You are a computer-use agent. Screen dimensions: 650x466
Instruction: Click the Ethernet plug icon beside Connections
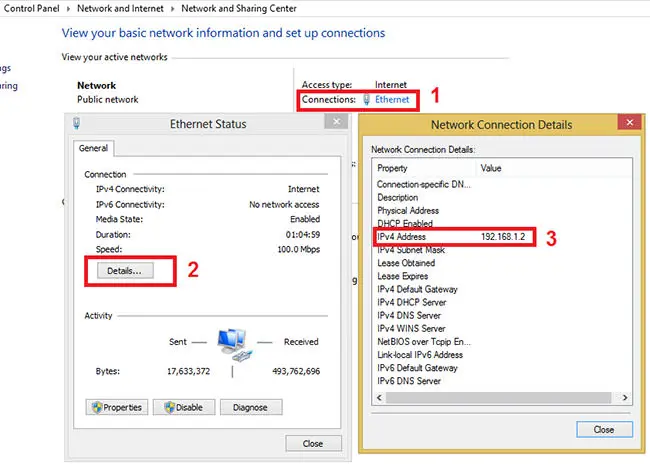click(366, 100)
